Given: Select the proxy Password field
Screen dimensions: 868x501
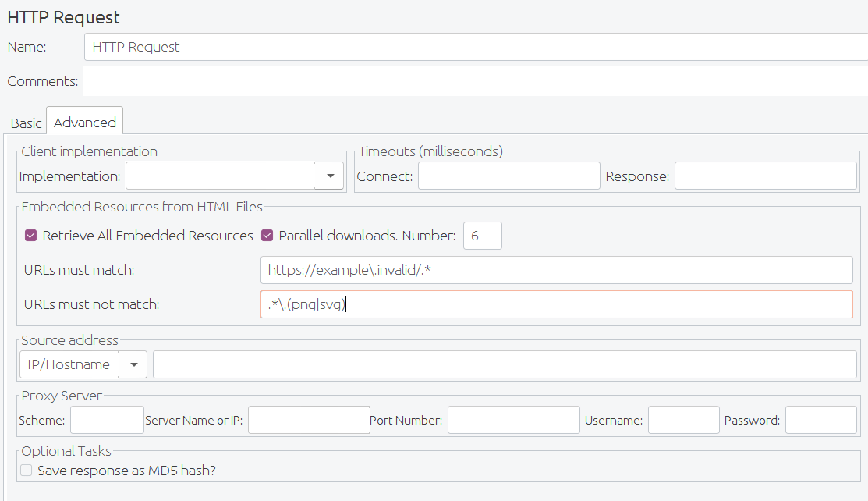Looking at the screenshot, I should [x=820, y=419].
